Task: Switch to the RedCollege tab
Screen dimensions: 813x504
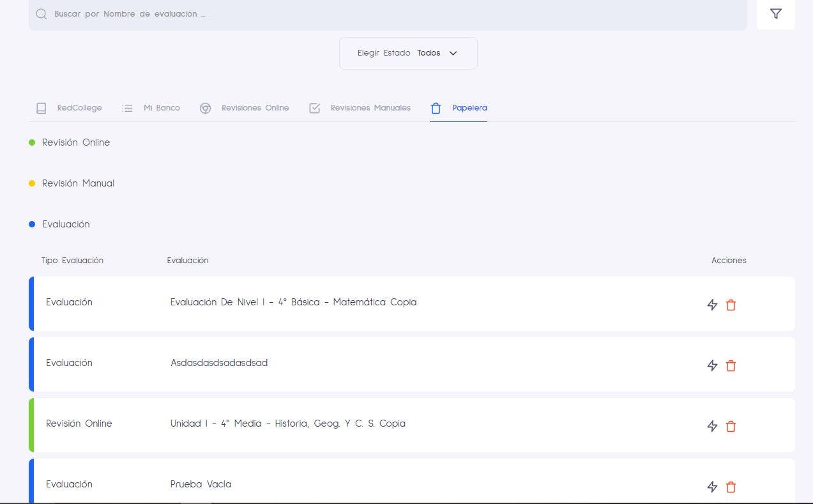Action: pyautogui.click(x=69, y=108)
